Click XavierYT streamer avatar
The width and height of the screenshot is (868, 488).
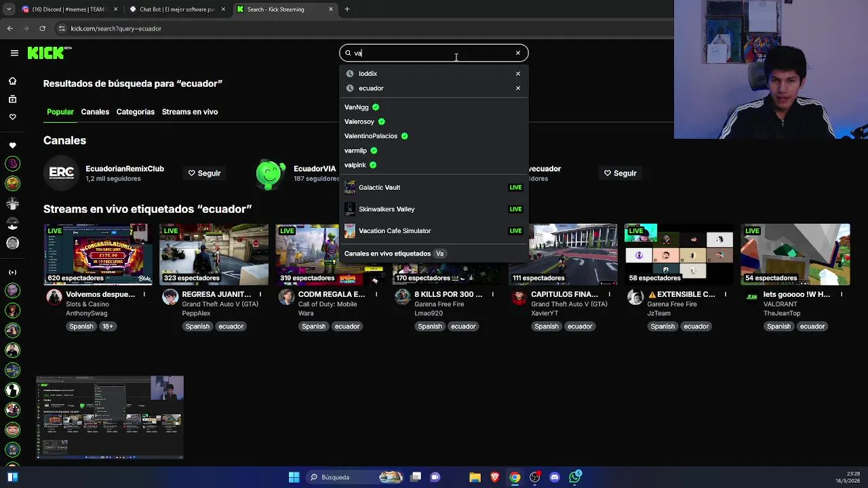coord(519,297)
